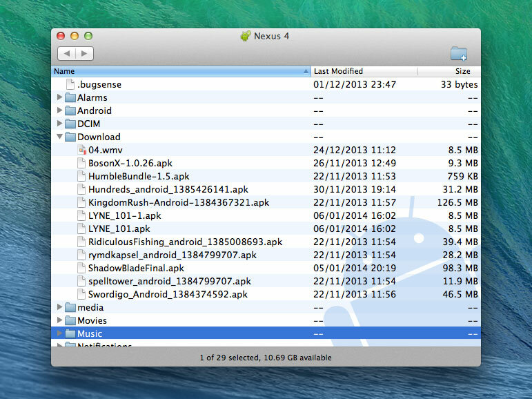Select the Alarms folder name

[92, 98]
